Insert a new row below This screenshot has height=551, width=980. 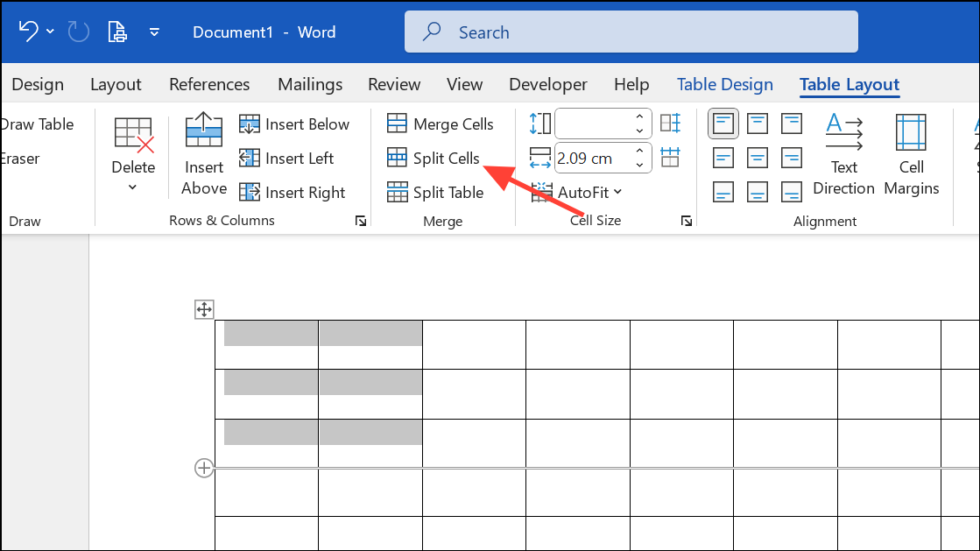[x=297, y=124]
